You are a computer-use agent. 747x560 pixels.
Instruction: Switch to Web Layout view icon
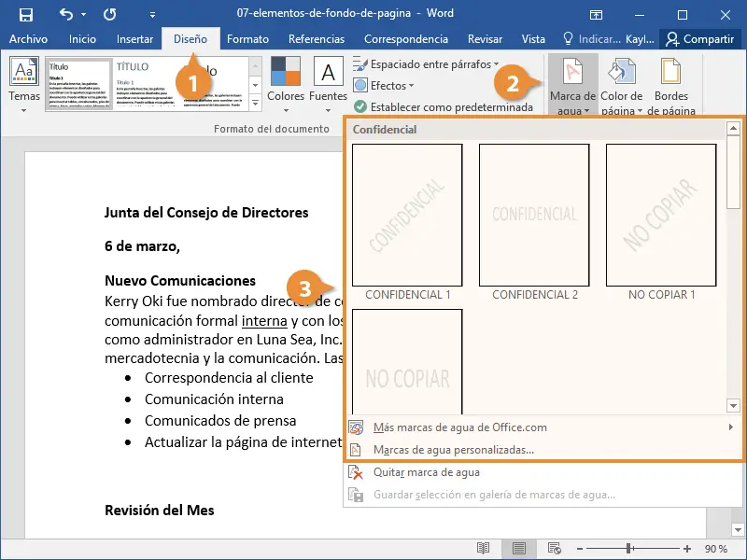tap(555, 549)
